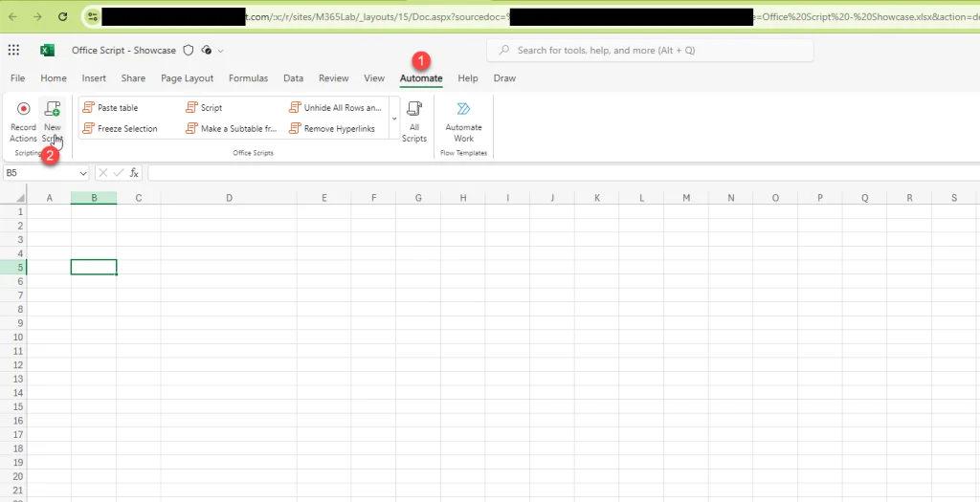Reload the browser page
The width and height of the screenshot is (980, 502).
click(x=62, y=17)
